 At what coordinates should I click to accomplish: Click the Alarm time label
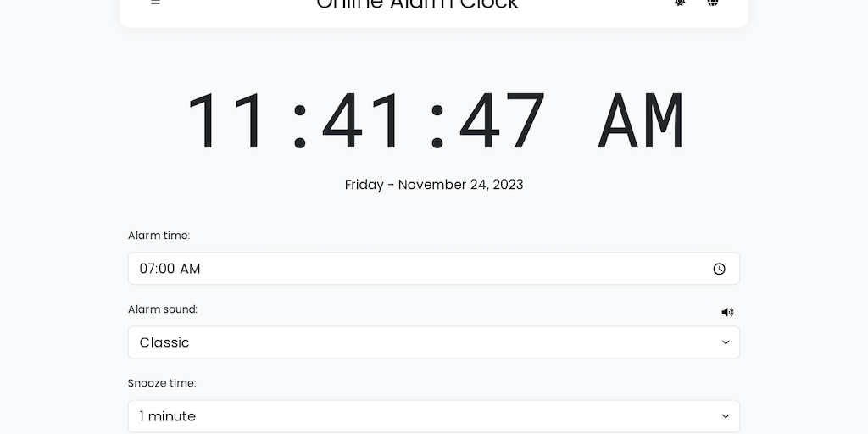click(x=159, y=236)
